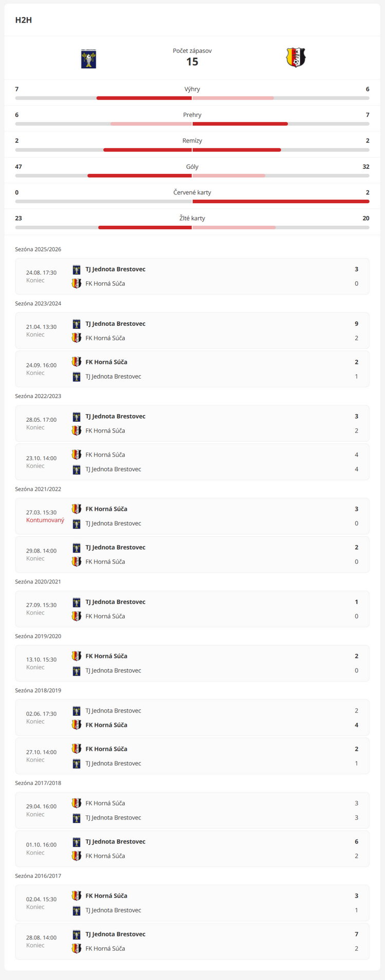The width and height of the screenshot is (385, 980).
Task: Click Horná Súča crest in 02.06. match
Action: (76, 725)
